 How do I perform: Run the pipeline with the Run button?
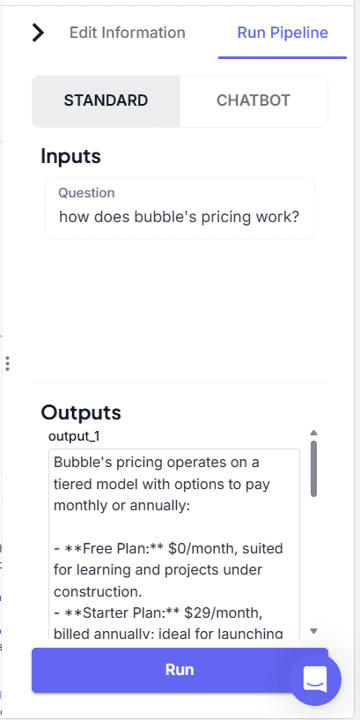pos(180,670)
